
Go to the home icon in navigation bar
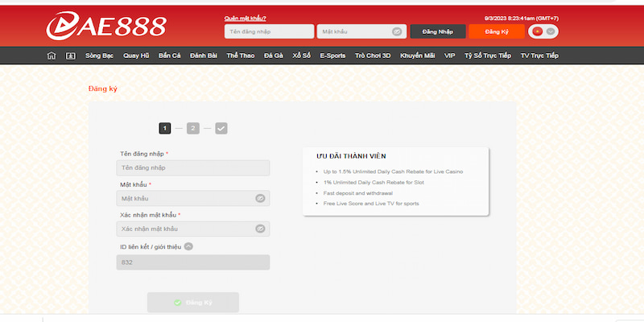[52, 56]
